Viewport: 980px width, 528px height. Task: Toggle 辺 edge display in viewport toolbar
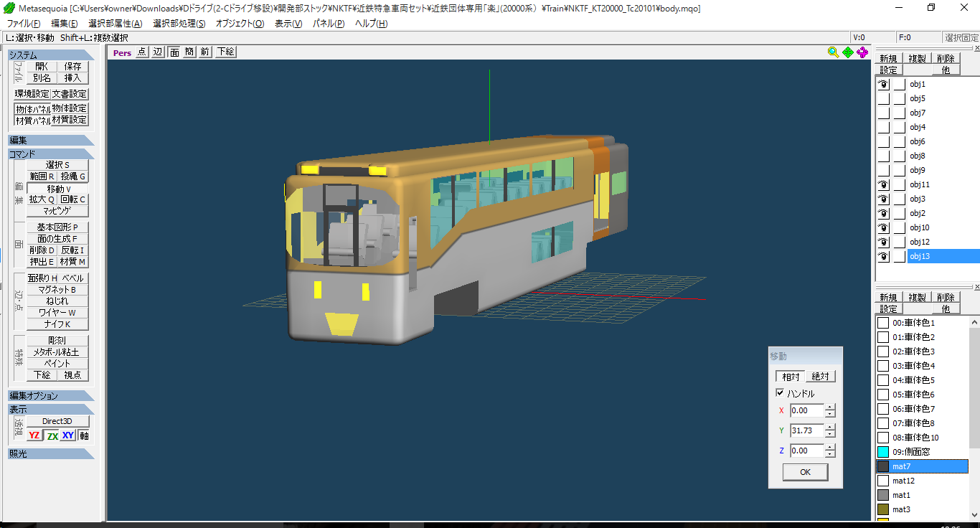pyautogui.click(x=158, y=52)
